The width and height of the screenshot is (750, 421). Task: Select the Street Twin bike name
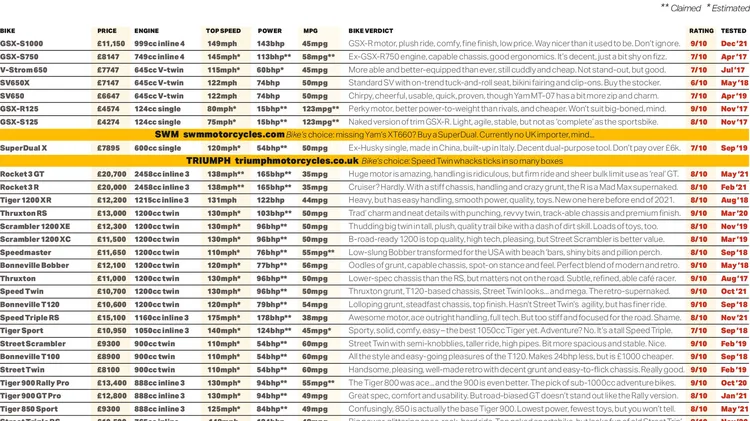click(x=22, y=369)
